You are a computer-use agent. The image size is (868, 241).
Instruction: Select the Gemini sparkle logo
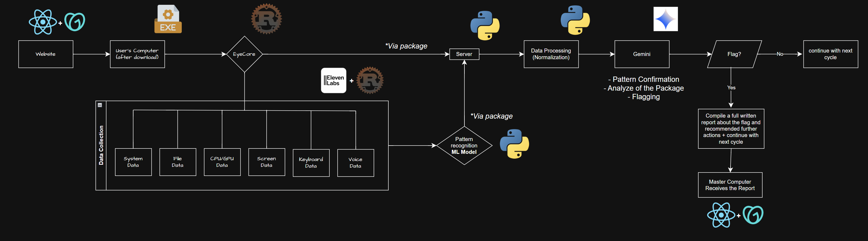[x=665, y=19]
